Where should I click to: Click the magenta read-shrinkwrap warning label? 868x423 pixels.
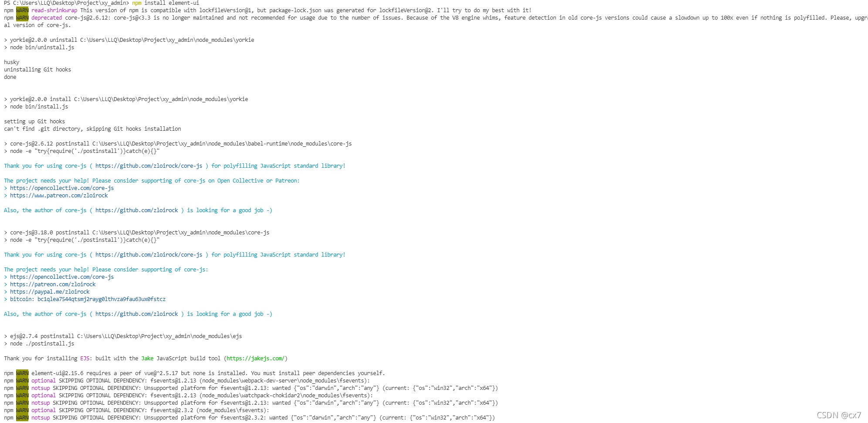pos(54,10)
